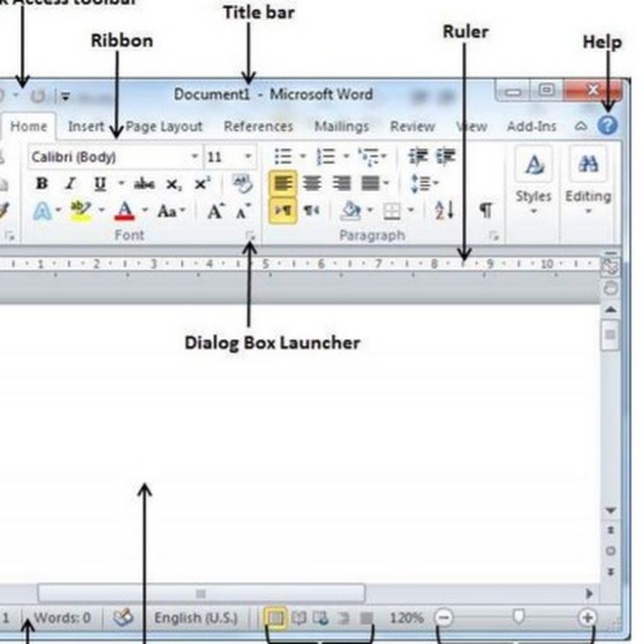The height and width of the screenshot is (644, 644).
Task: Open the Change Case Aa menu
Action: [x=172, y=212]
